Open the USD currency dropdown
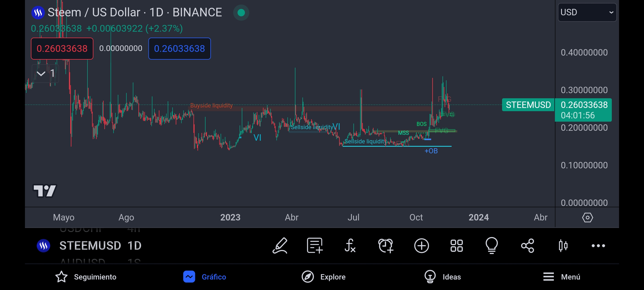 click(x=587, y=12)
